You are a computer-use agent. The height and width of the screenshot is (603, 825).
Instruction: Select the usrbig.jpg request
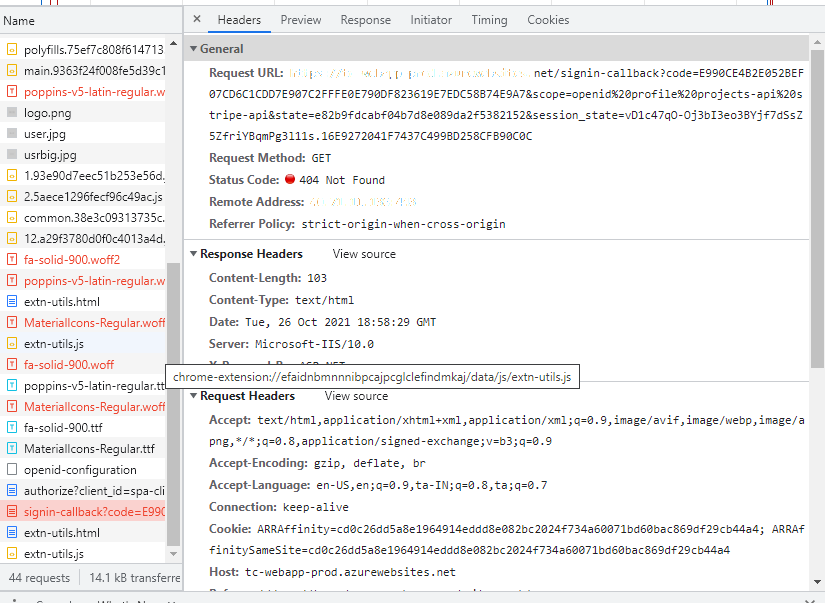[83, 155]
